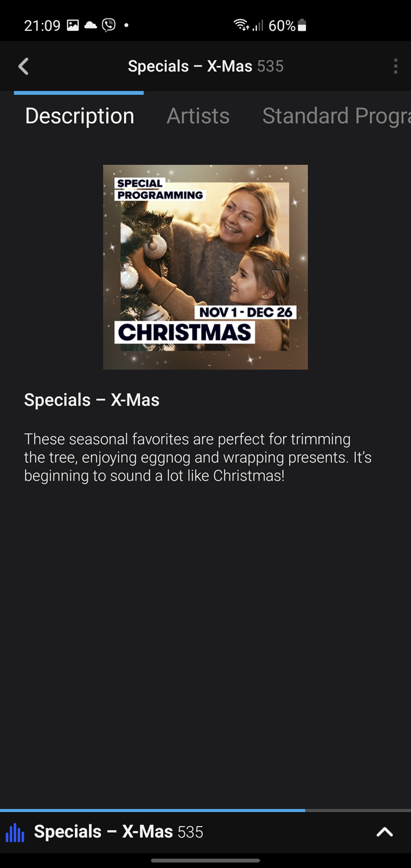Image resolution: width=411 pixels, height=868 pixels.
Task: Tap the back arrow in header
Action: (23, 66)
